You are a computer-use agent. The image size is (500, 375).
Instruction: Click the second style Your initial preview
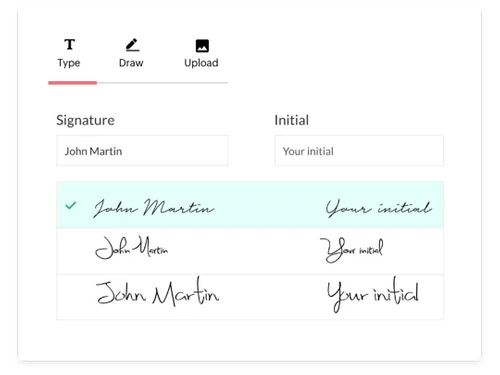coord(352,250)
